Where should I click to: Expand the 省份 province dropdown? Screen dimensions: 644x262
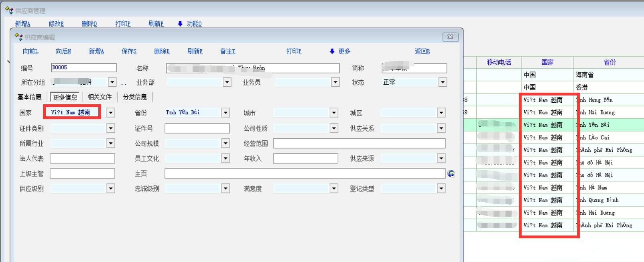tap(226, 113)
